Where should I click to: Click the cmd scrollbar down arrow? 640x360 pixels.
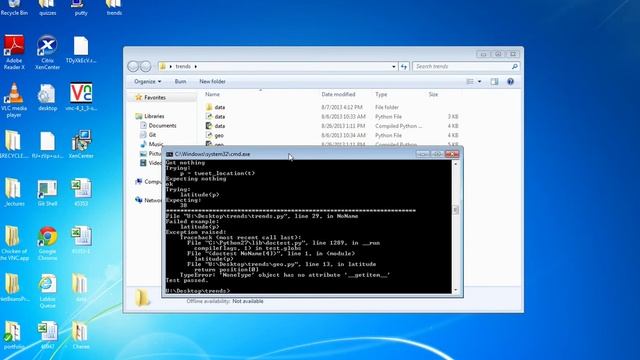point(456,290)
